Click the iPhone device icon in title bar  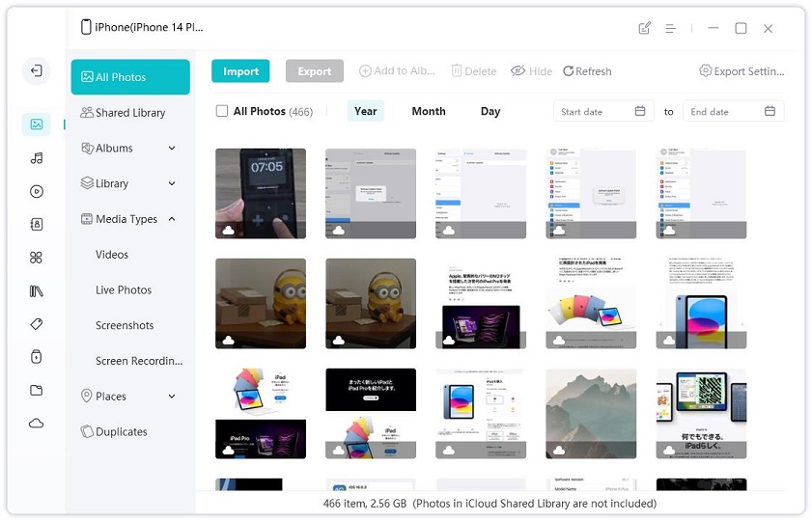pyautogui.click(x=86, y=27)
